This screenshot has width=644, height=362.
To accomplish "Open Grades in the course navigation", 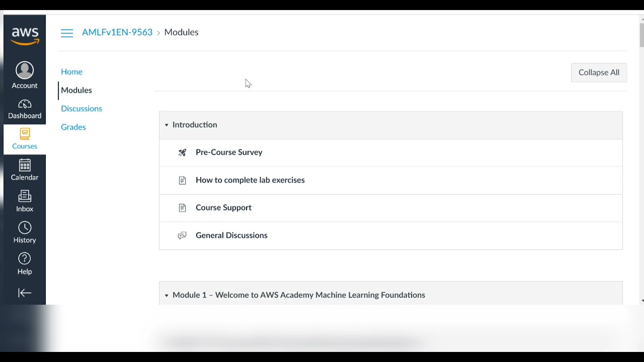I will click(x=73, y=127).
